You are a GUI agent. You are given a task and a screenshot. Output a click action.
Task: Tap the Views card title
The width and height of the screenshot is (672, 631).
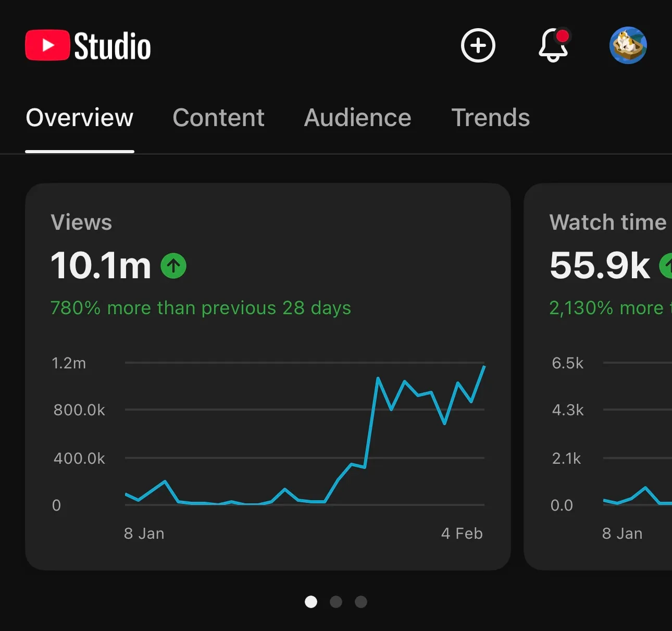[81, 222]
